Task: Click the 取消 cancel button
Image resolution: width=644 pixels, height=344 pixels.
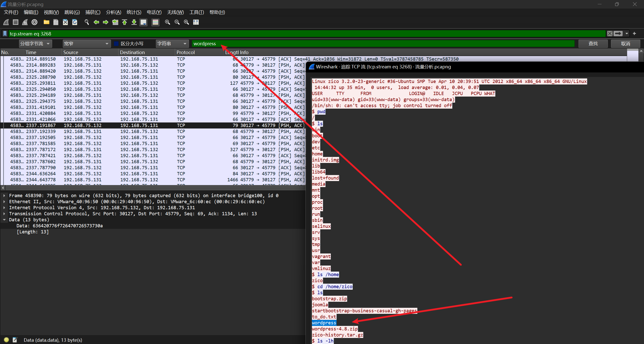Action: pyautogui.click(x=625, y=44)
